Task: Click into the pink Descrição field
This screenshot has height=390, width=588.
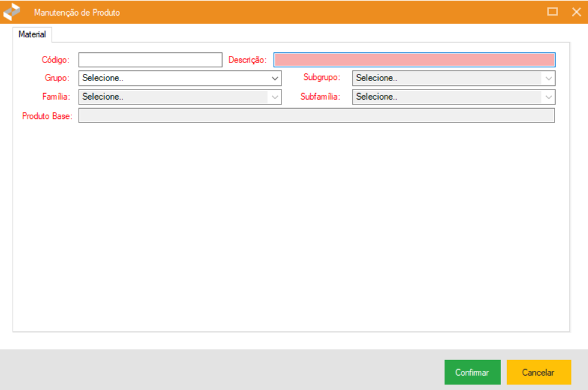Action: (x=414, y=60)
